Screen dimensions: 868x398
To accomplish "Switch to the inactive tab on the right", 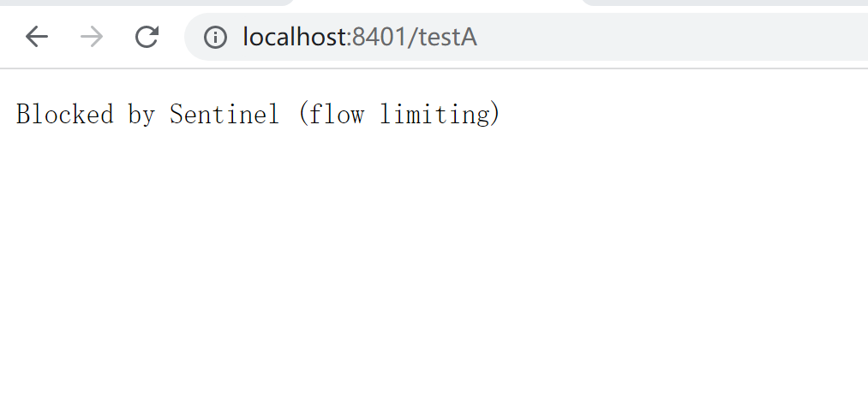I will click(x=724, y=3).
